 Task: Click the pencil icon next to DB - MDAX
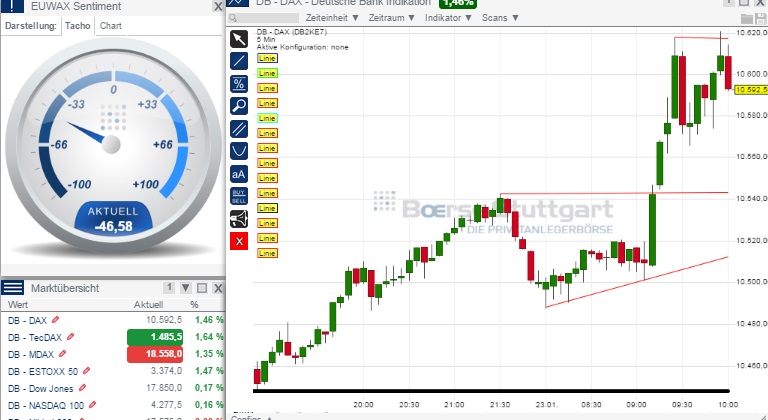point(62,353)
